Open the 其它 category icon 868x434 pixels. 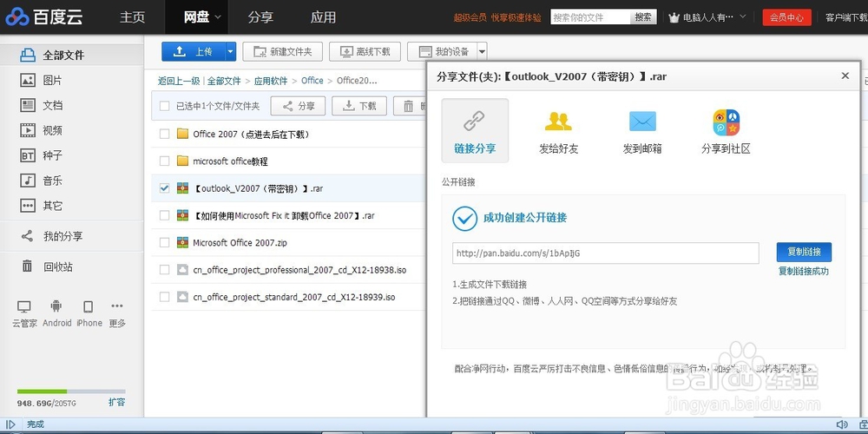[28, 206]
